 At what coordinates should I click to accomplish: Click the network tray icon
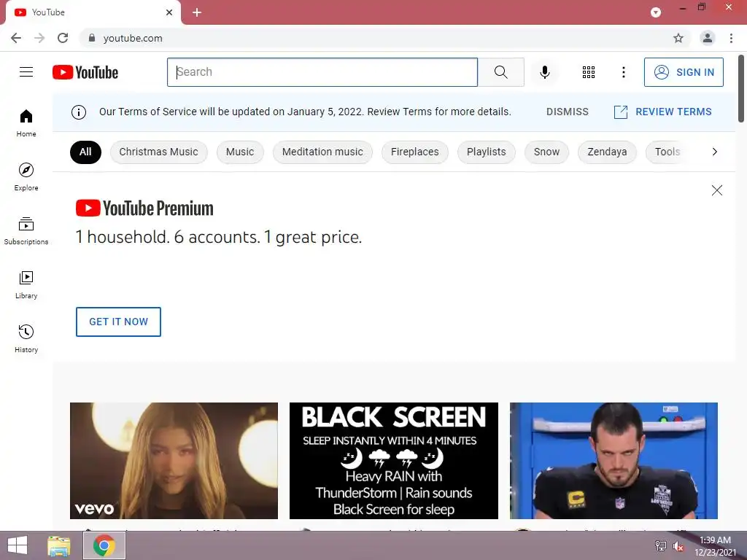point(661,546)
